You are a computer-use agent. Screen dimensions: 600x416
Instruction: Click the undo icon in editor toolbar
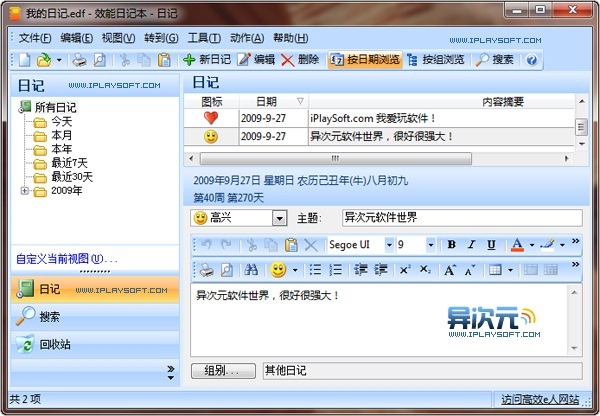pos(206,245)
